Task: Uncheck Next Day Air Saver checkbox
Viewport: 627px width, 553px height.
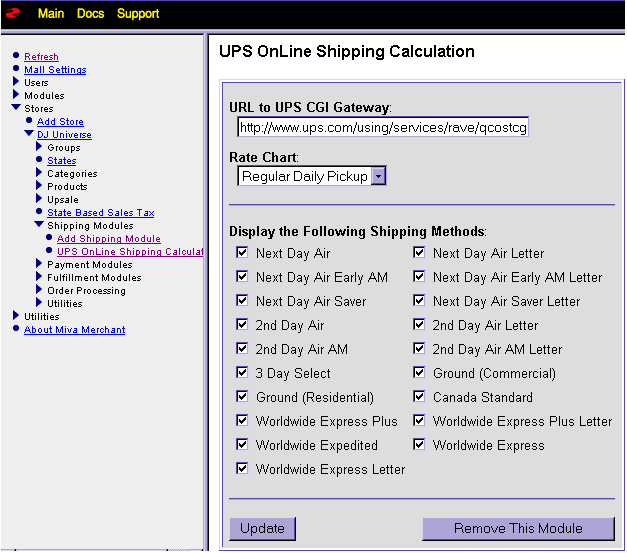Action: point(242,301)
